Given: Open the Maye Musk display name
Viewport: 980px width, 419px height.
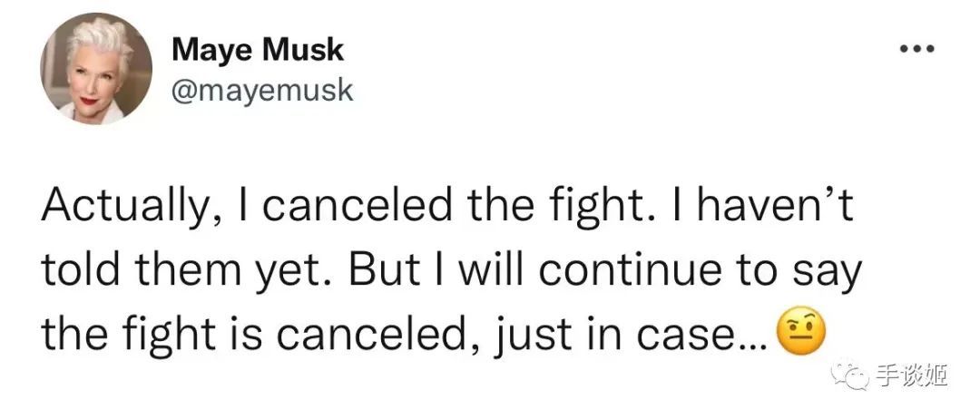Looking at the screenshot, I should [258, 49].
